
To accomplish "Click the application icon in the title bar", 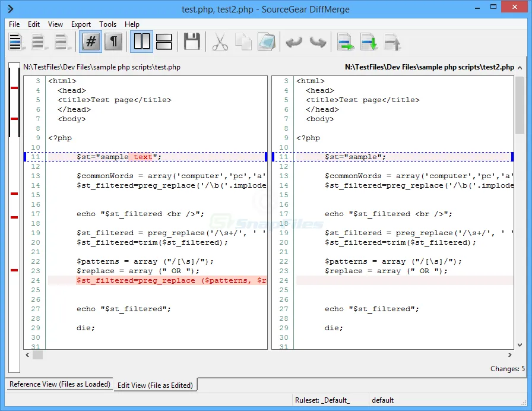I will (11, 9).
